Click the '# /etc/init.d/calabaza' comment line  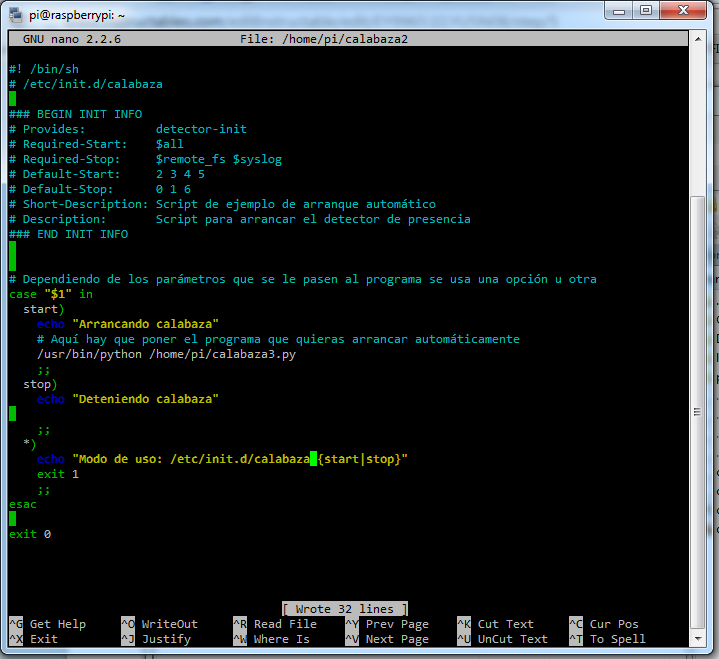(x=86, y=84)
